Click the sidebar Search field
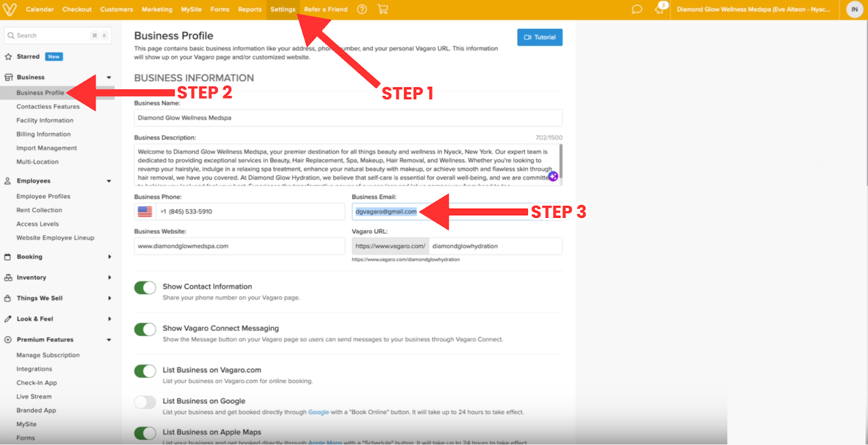Image resolution: width=868 pixels, height=445 pixels. click(58, 35)
